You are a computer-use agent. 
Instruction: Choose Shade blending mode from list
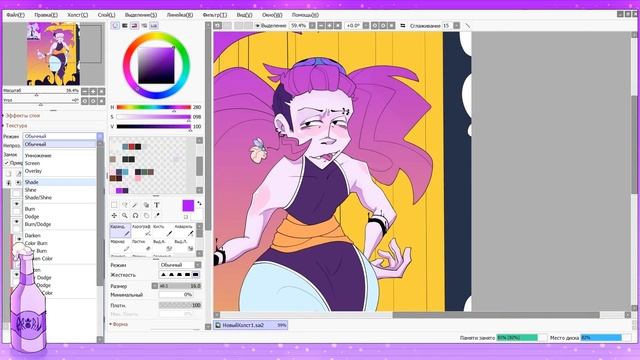tap(60, 182)
